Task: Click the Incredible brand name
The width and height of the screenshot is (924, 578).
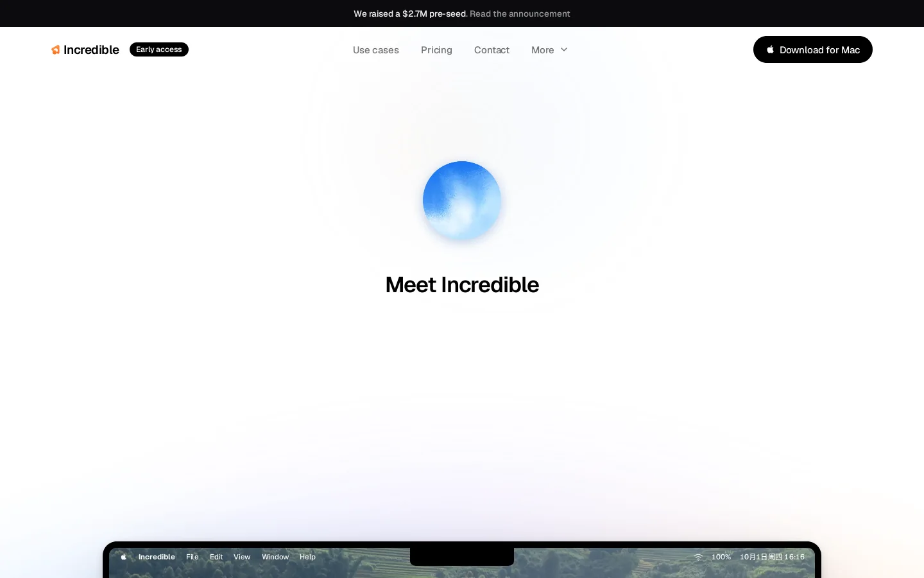Action: pos(91,50)
